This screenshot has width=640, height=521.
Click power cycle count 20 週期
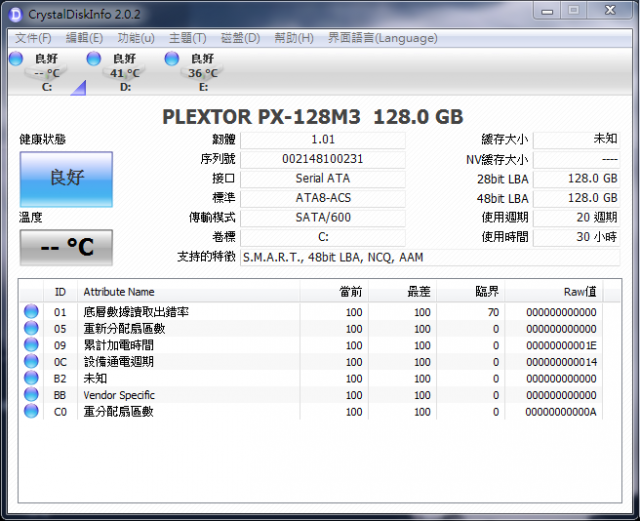point(576,218)
